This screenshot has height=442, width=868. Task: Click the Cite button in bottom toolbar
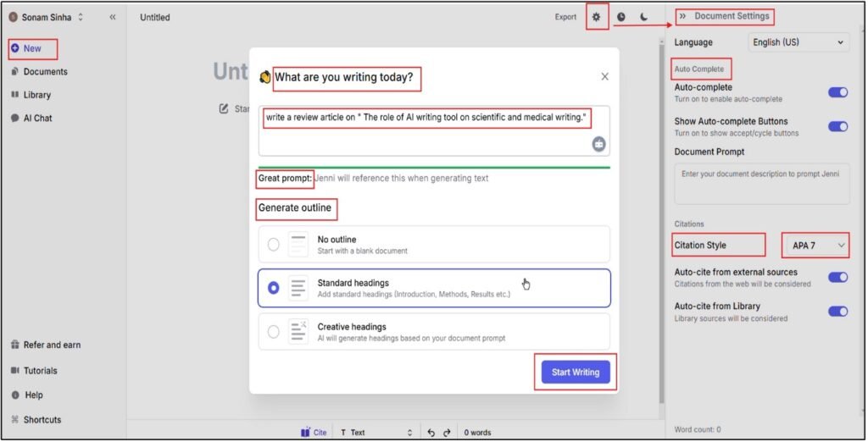[314, 432]
